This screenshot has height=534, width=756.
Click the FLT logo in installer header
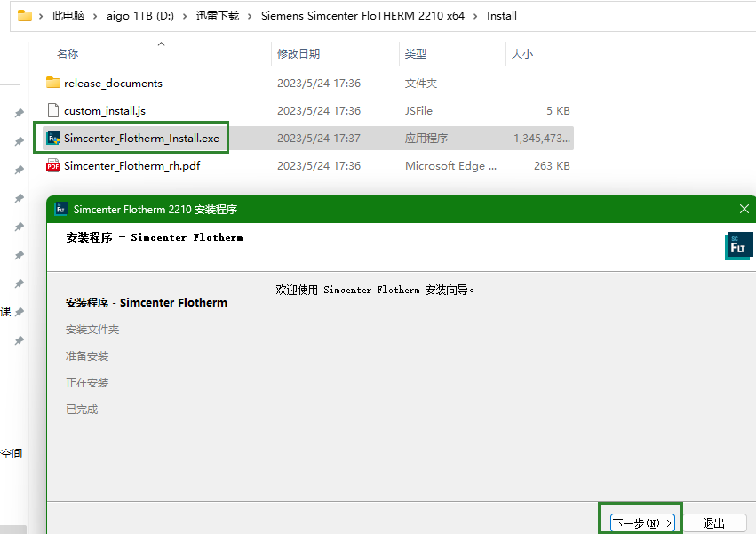click(738, 246)
